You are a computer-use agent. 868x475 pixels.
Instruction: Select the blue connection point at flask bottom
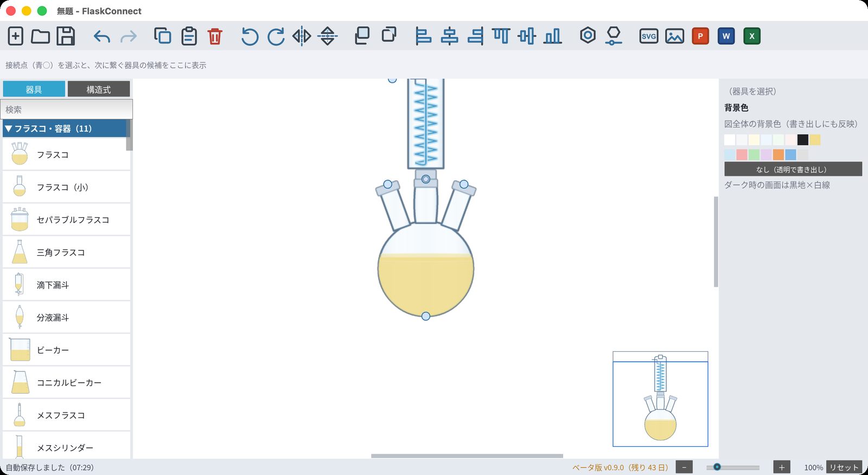tap(426, 316)
